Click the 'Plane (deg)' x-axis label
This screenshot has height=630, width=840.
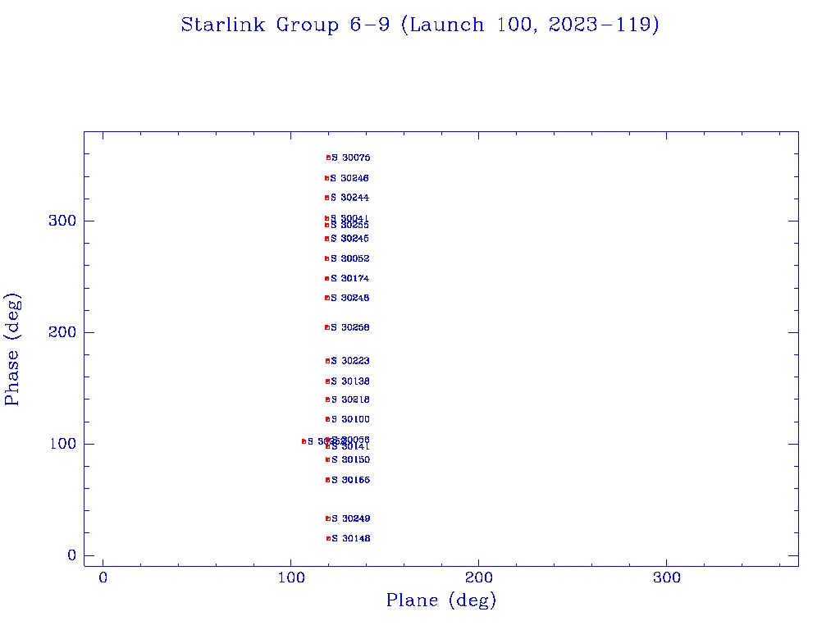(441, 600)
